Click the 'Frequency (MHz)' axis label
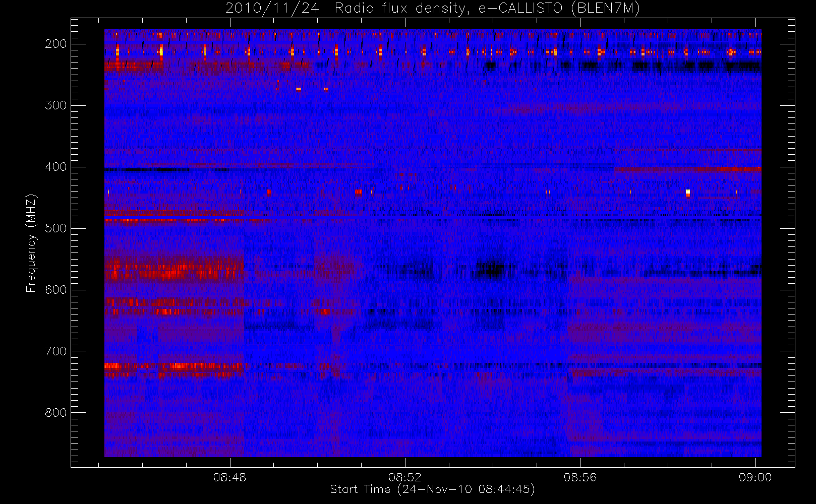 31,243
